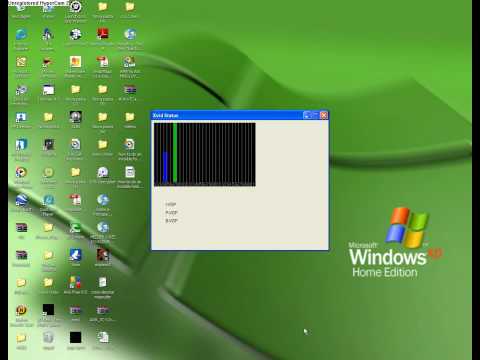
Task: Open the Internet Explorer desktop icon
Action: tap(21, 35)
